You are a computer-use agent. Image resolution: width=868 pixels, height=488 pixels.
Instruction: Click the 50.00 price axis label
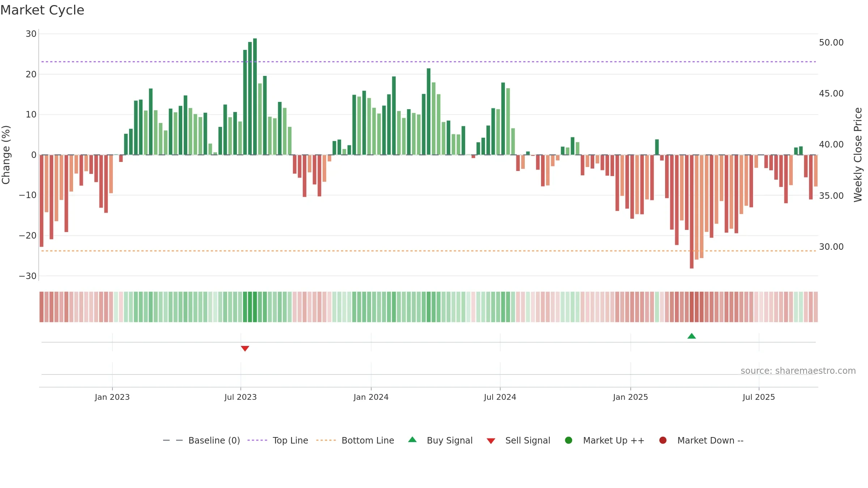click(x=831, y=43)
